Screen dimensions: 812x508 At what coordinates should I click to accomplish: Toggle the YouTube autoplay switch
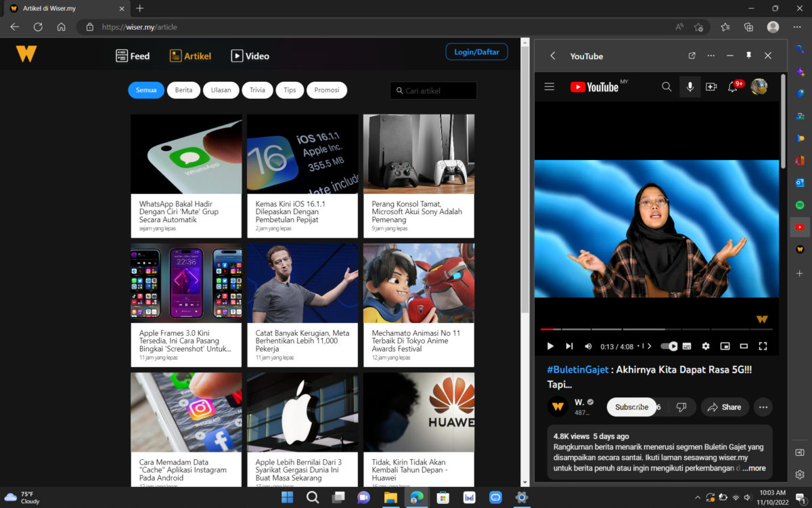[669, 346]
